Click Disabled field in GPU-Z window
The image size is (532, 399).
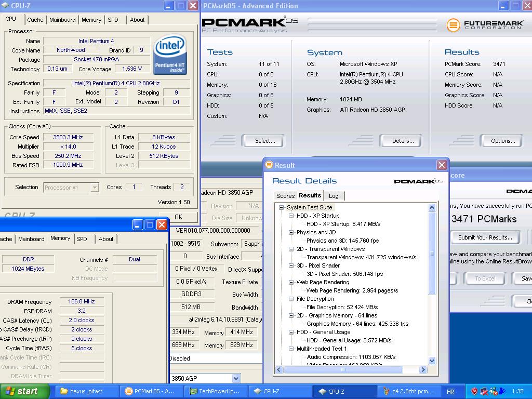216,358
